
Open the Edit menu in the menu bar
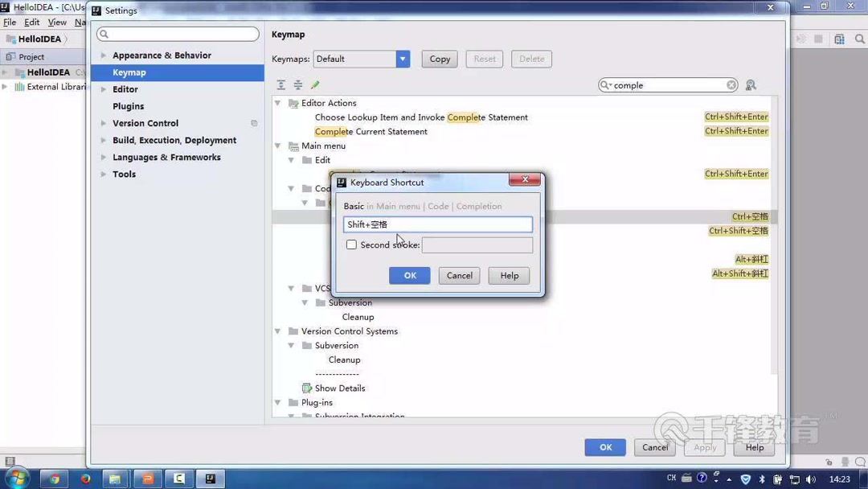coord(31,23)
